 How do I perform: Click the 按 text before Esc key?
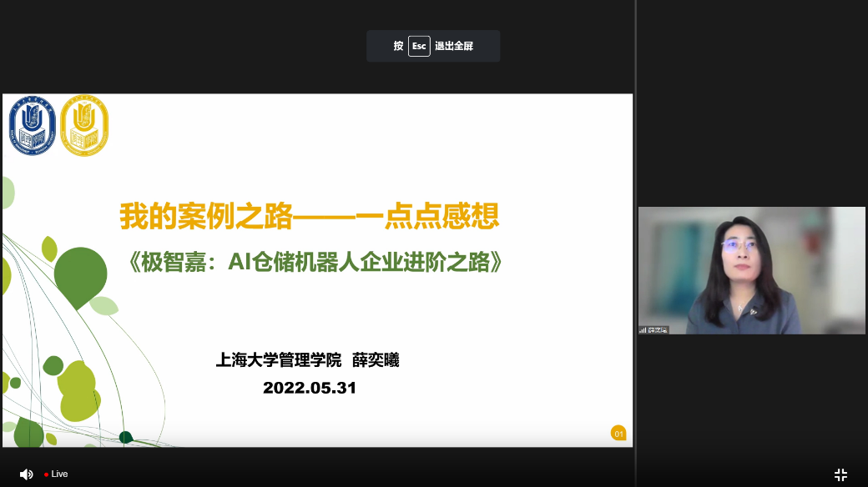point(398,46)
